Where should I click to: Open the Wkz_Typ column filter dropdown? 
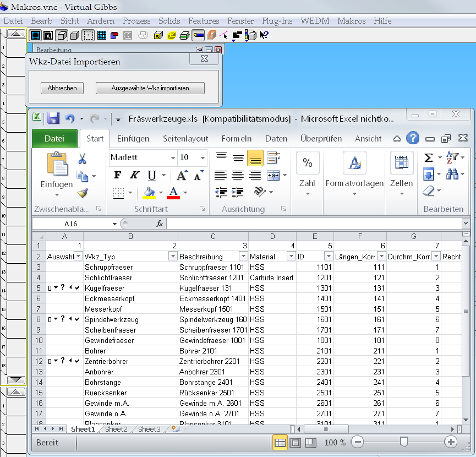coord(173,256)
